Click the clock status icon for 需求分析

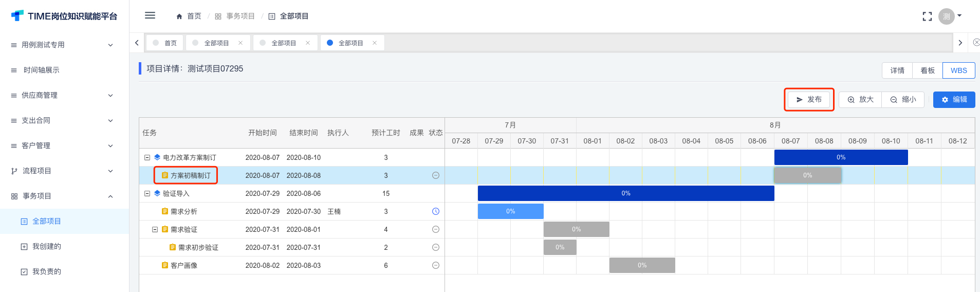pyautogui.click(x=436, y=211)
